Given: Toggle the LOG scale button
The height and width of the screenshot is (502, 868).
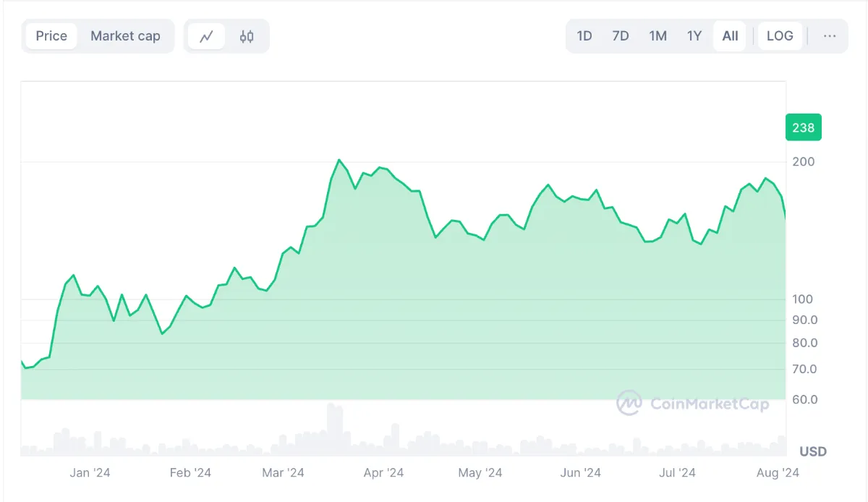Looking at the screenshot, I should coord(780,36).
